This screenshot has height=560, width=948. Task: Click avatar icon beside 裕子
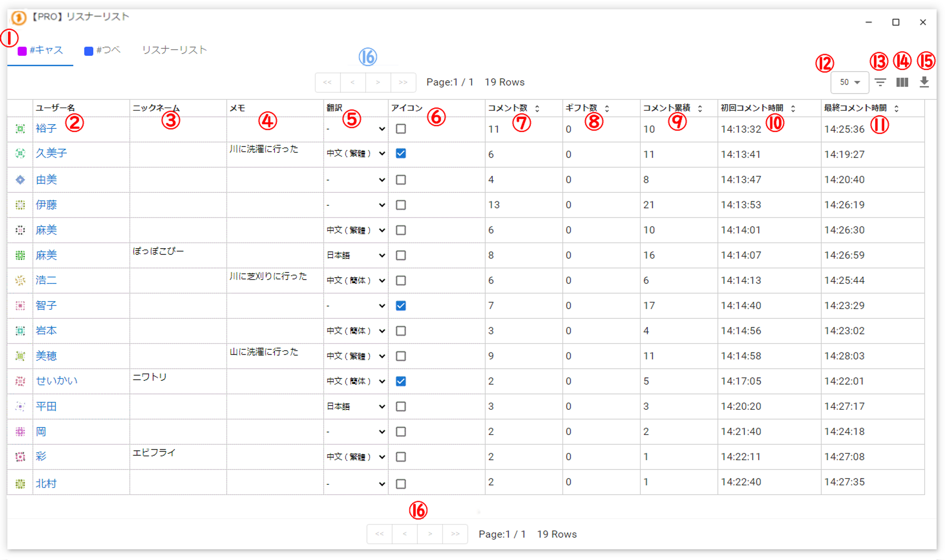(x=20, y=129)
